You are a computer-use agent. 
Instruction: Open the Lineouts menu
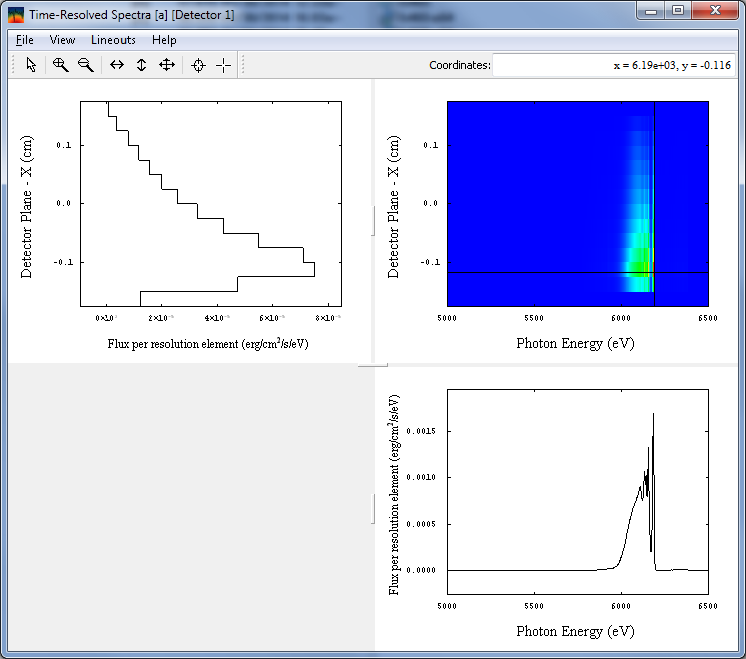113,40
